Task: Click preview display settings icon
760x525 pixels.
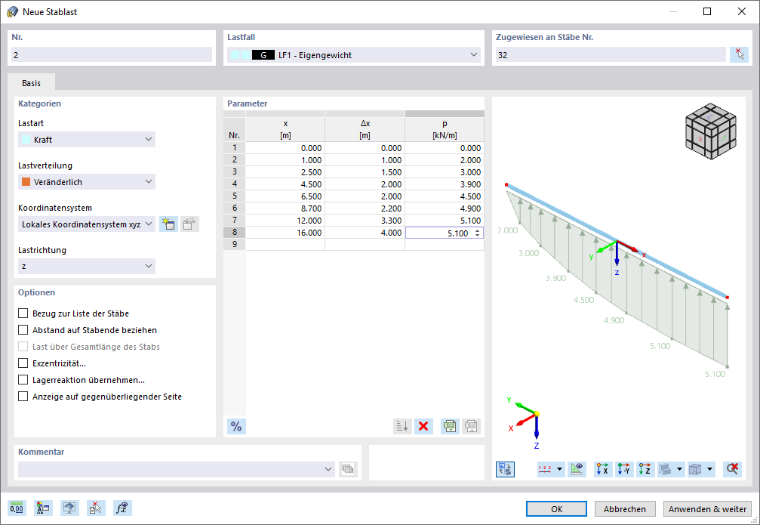Action: click(x=506, y=469)
